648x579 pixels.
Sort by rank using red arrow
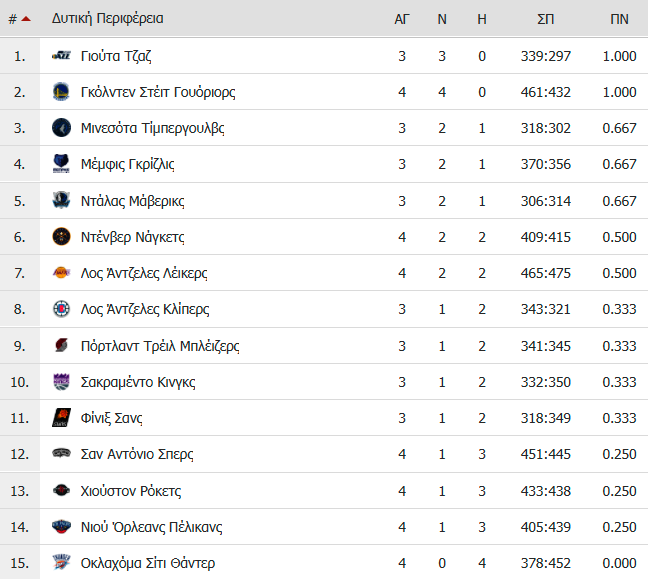coord(26,19)
